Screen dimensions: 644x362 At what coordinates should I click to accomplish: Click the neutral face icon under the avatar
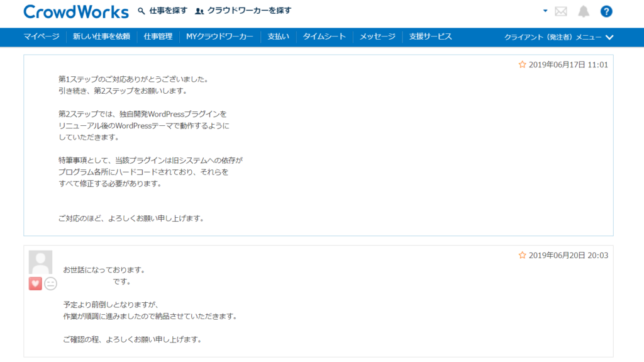pos(51,284)
